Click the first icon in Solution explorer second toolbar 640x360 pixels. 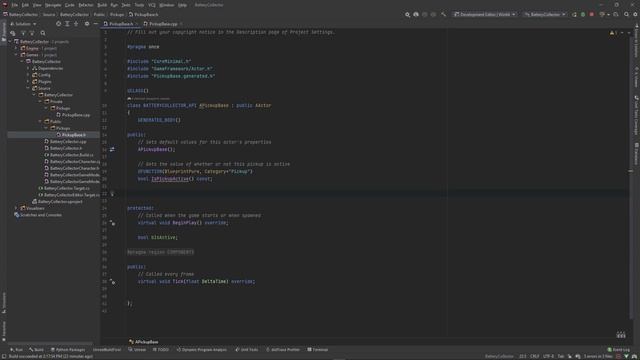(x=13, y=33)
